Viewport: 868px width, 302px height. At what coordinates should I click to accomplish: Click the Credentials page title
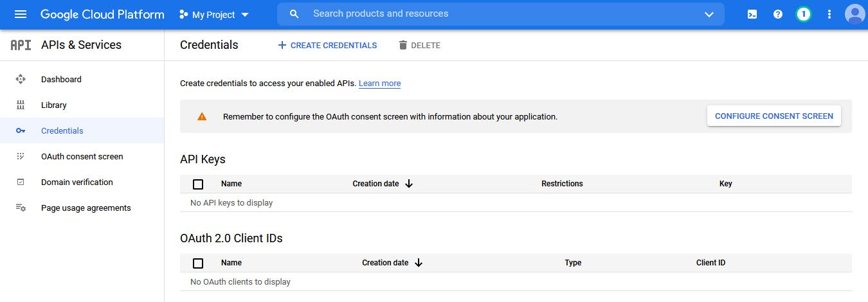pos(209,45)
